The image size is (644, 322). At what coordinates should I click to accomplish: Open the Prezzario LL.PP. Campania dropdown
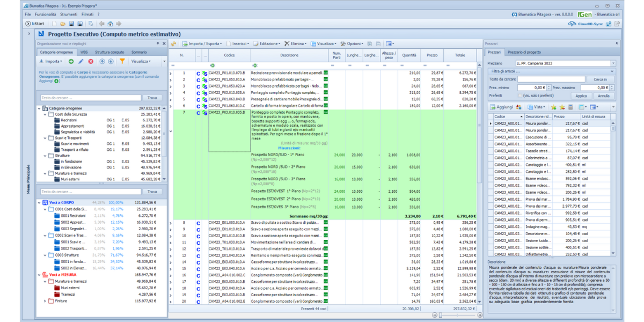tap(613, 63)
